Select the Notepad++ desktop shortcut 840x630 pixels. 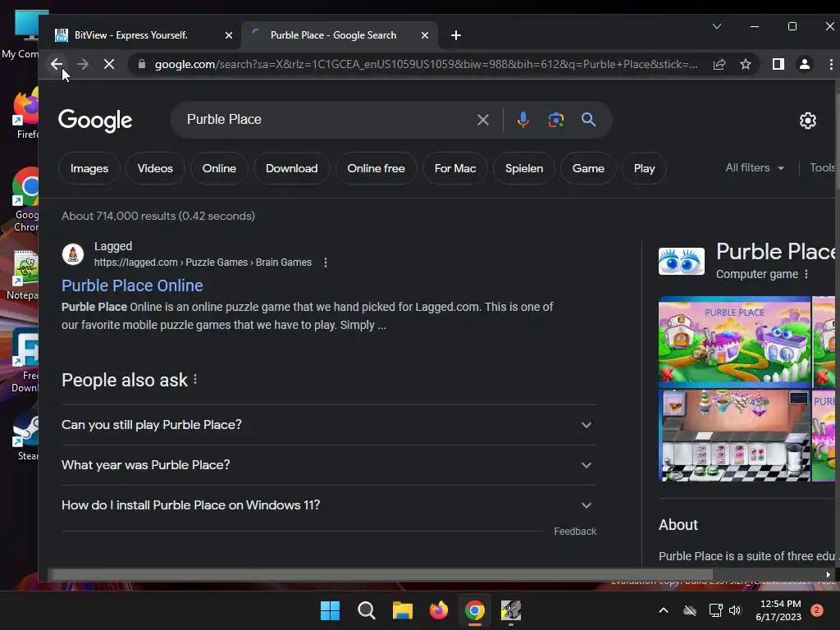tap(24, 275)
